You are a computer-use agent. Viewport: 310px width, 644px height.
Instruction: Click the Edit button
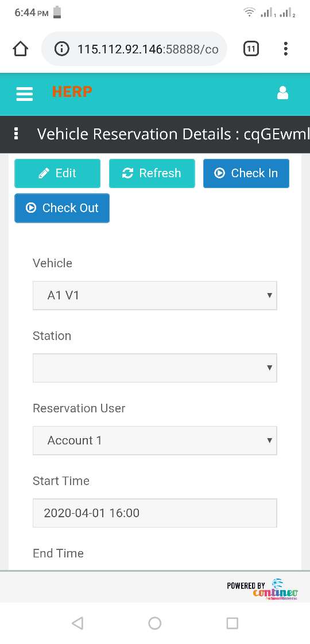(57, 173)
